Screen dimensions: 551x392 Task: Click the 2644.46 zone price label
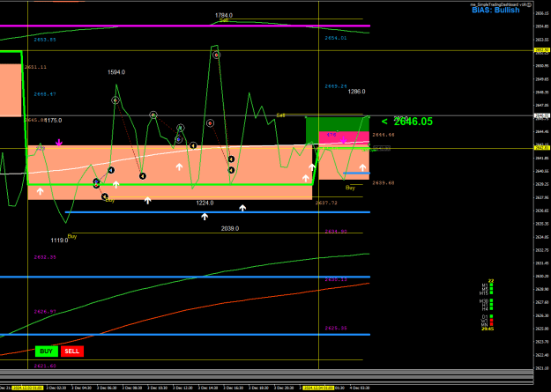(383, 135)
